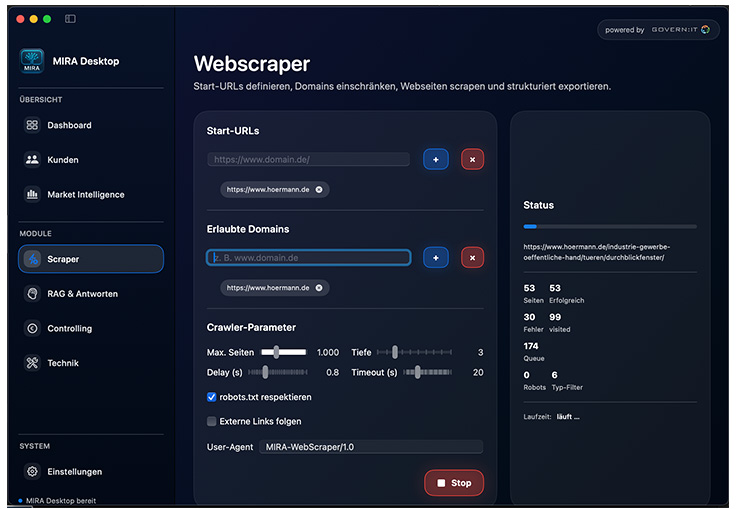The height and width of the screenshot is (509, 736).
Task: Toggle the macOS sidebar panel icon
Action: [x=70, y=19]
